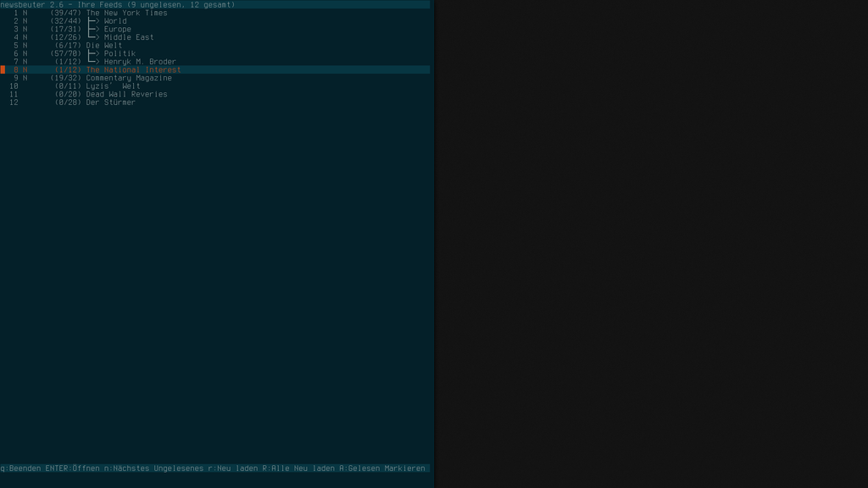Screen dimensions: 868x488
Task: Select the Lyzis' Welt feed
Action: pos(214,86)
